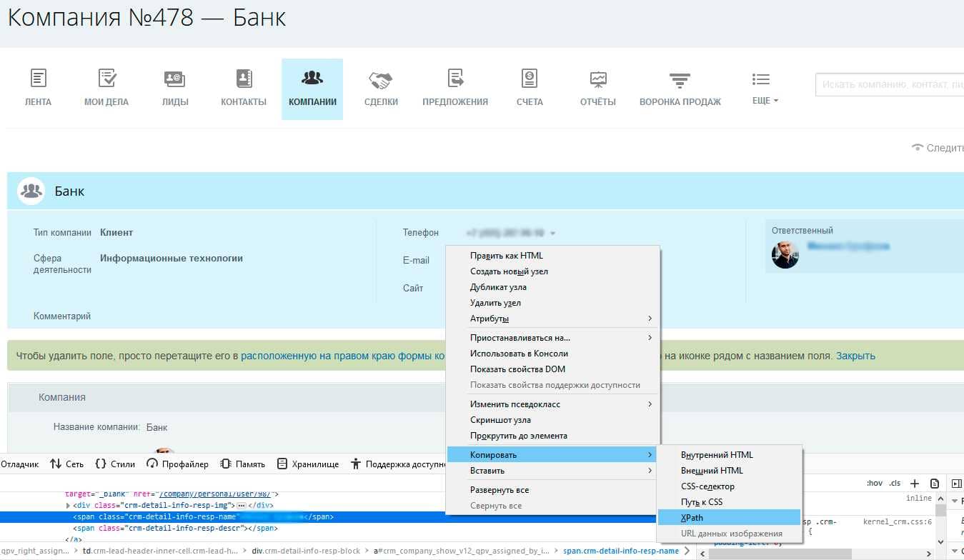
Task: Click the Закрыть link in the hint
Action: [x=855, y=356]
